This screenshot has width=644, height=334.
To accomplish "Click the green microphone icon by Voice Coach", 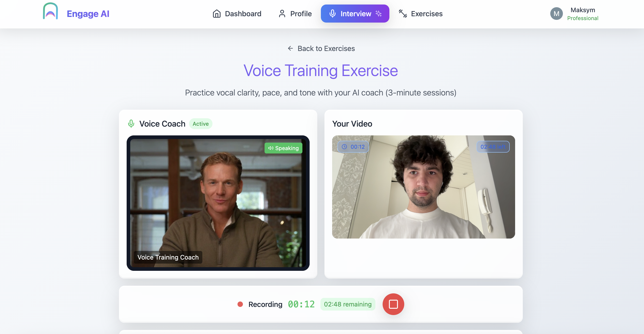I will pos(131,124).
